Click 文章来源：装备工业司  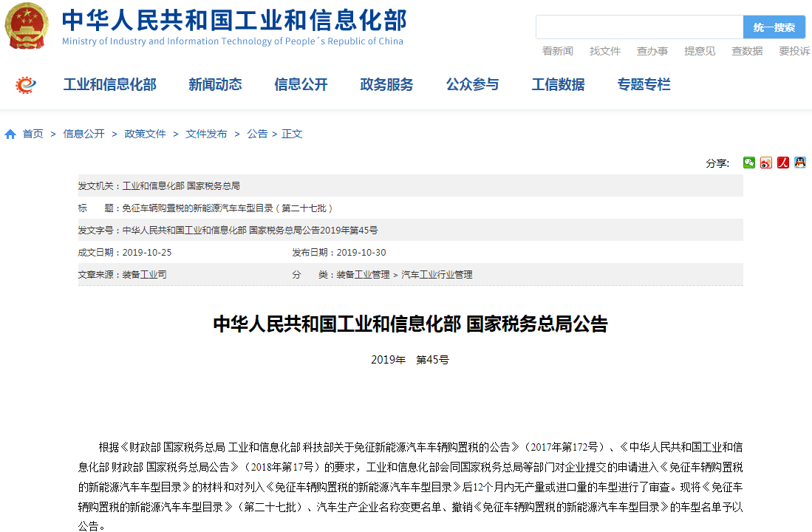click(x=122, y=275)
